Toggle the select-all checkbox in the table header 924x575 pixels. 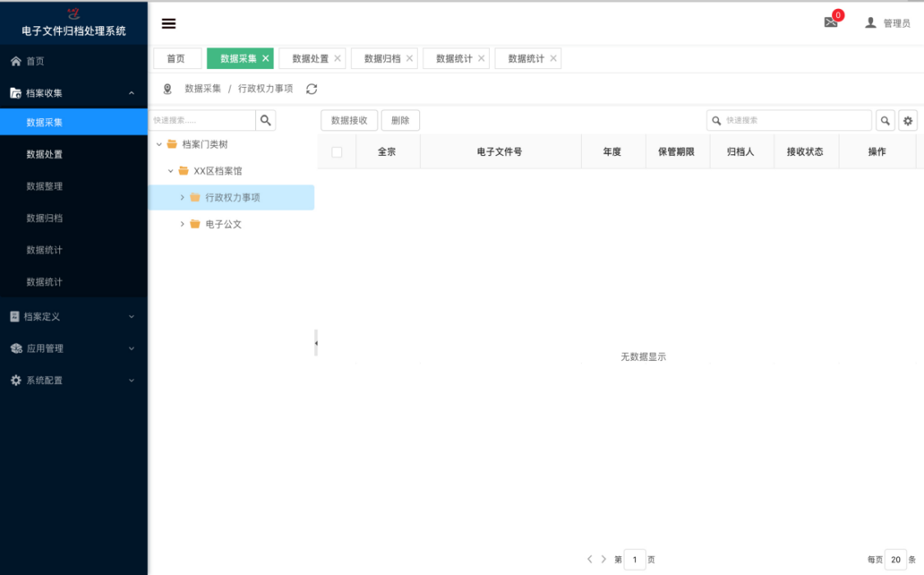tap(336, 151)
